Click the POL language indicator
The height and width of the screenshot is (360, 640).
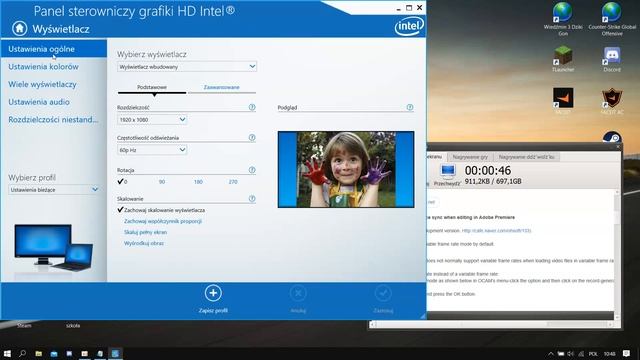pyautogui.click(x=593, y=354)
